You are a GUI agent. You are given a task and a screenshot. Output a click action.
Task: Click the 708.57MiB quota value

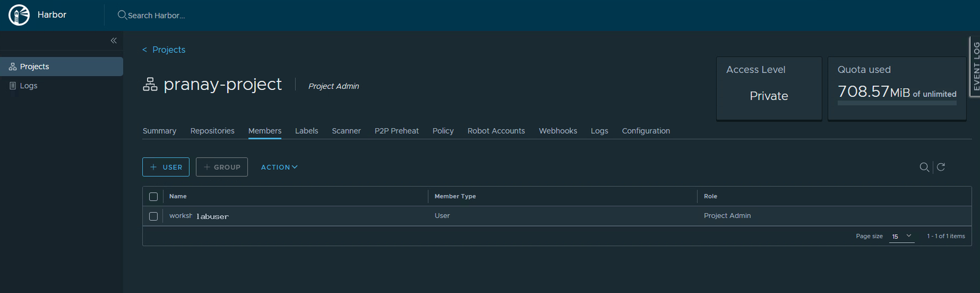[874, 91]
